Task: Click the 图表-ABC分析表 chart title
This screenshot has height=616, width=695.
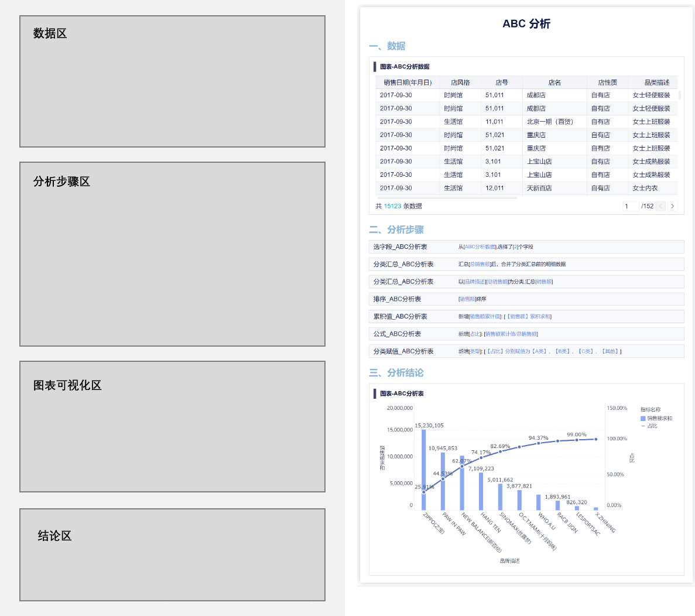Action: (402, 393)
